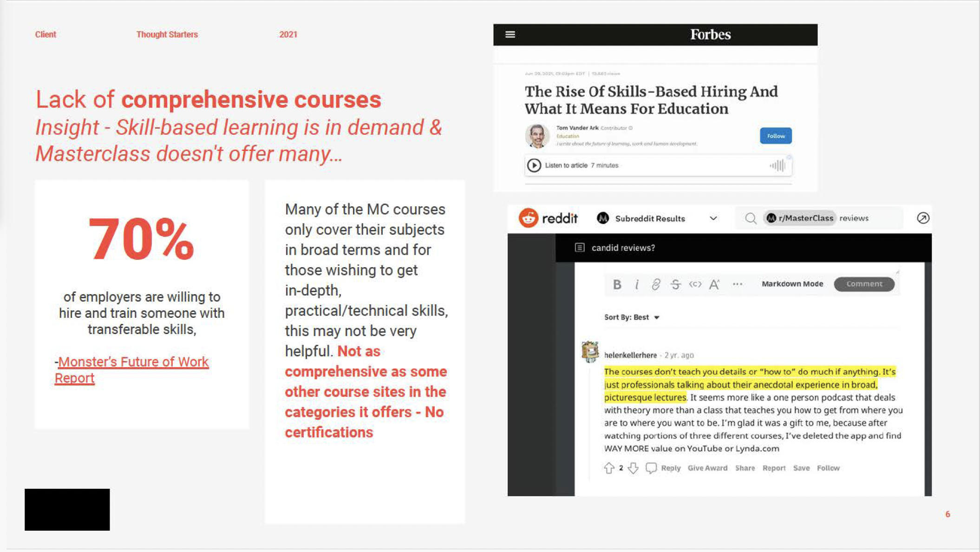
Task: Click the 2021 header label
Action: point(288,34)
